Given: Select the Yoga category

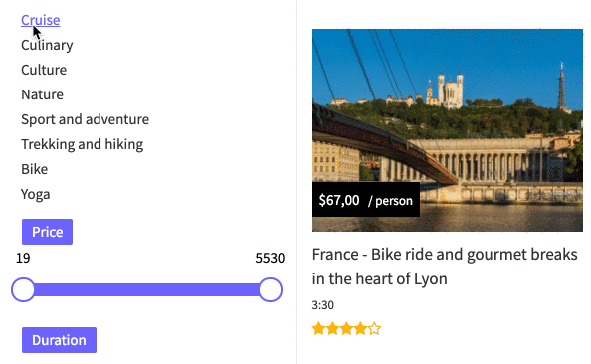Looking at the screenshot, I should [36, 195].
